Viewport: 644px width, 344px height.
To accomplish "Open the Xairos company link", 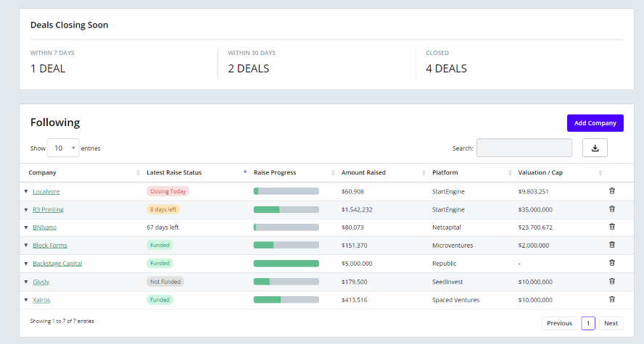I will [41, 300].
